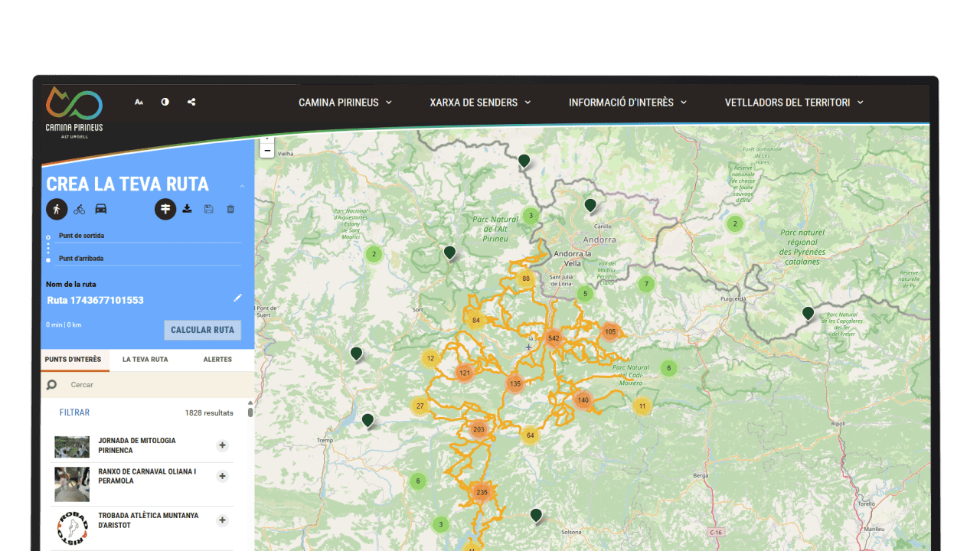Expand the Informació d'Interès menu
The height and width of the screenshot is (551, 980).
pyautogui.click(x=628, y=103)
